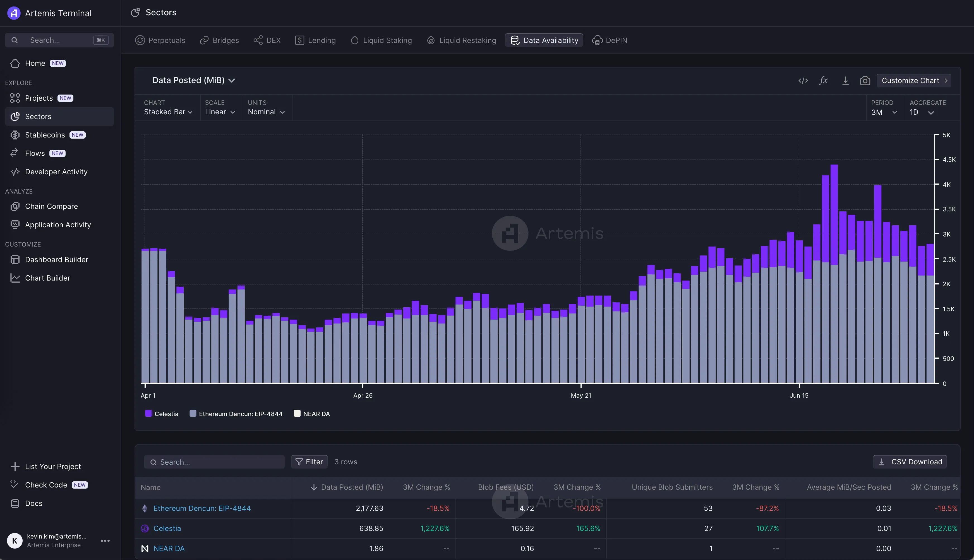Click the Filter button above the table
This screenshot has height=560, width=974.
(x=309, y=462)
